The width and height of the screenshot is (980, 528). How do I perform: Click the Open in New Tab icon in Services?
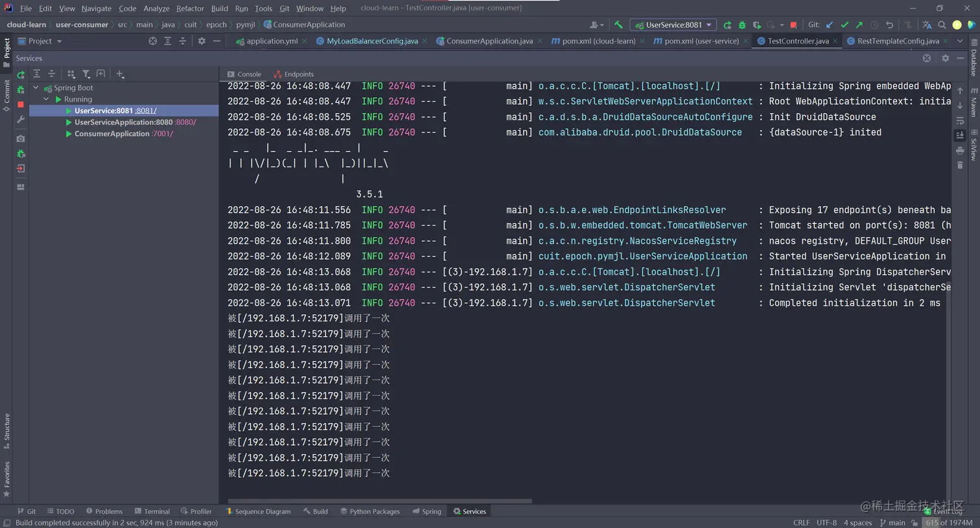pos(101,74)
